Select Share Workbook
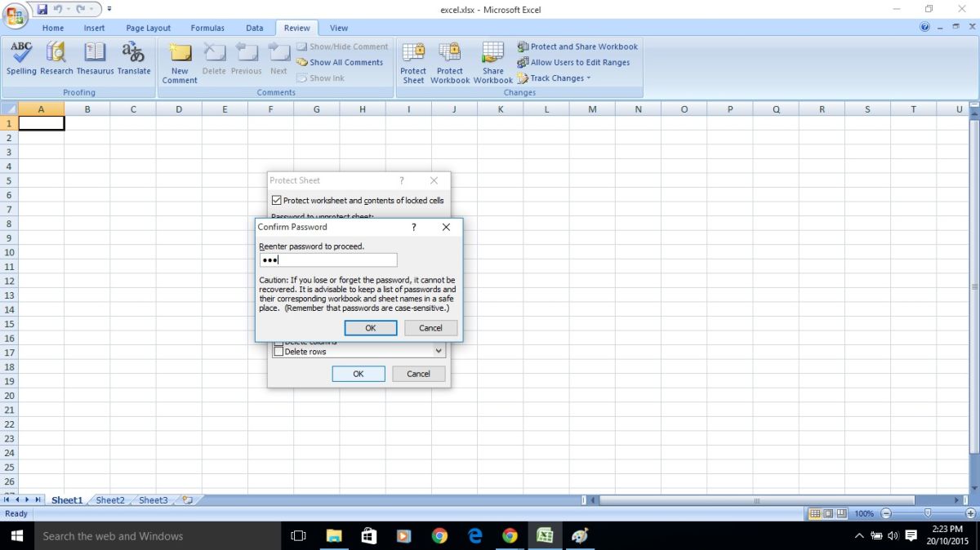 coord(492,63)
